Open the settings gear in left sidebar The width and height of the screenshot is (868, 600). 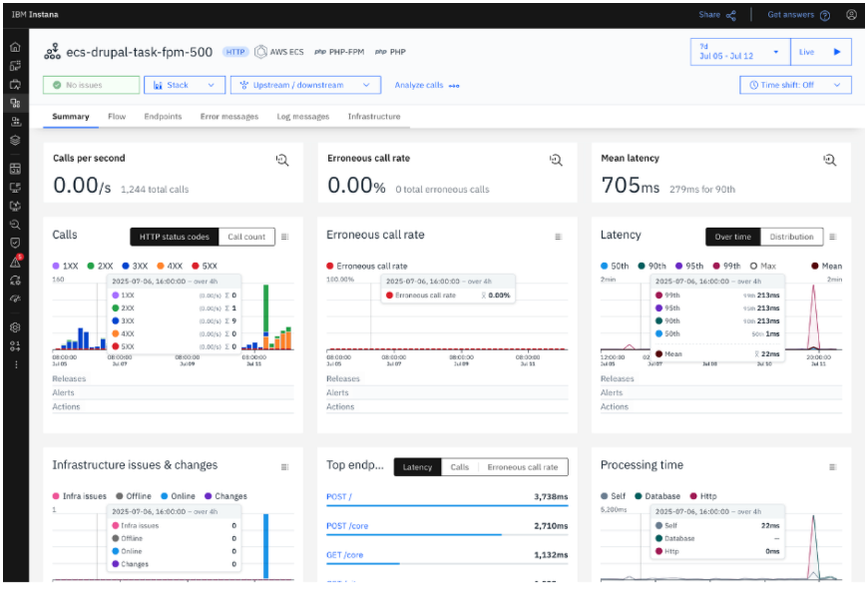click(15, 327)
